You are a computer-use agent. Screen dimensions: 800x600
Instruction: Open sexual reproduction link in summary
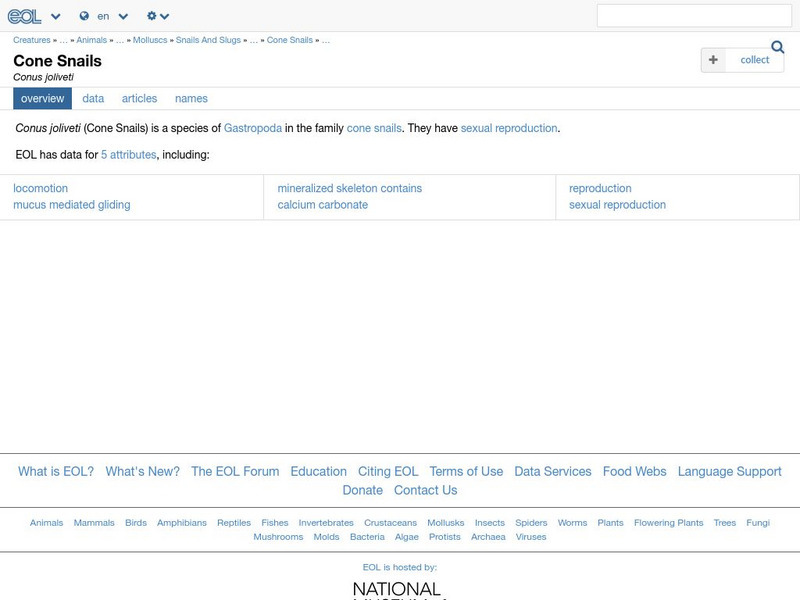point(509,128)
